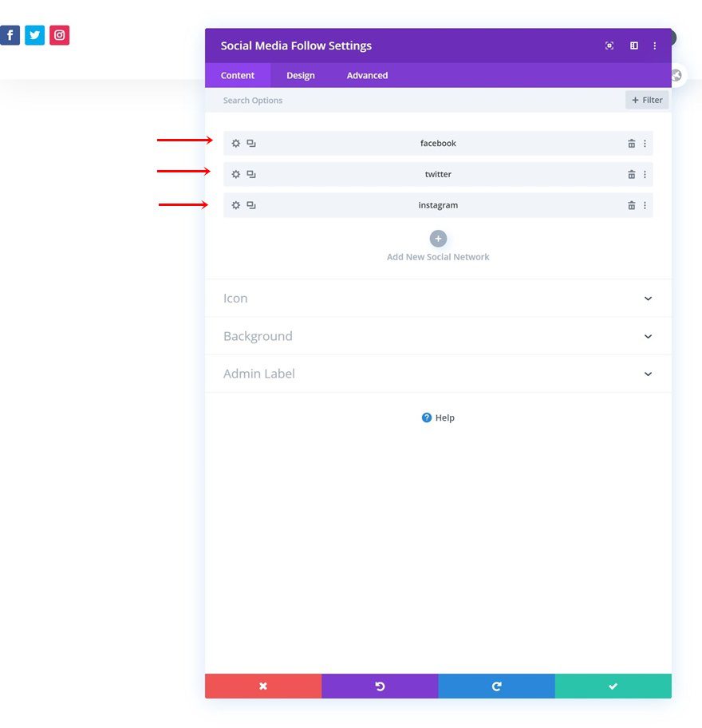Screen dimensions: 702x728
Task: Expand the Background section chevron
Action: (649, 336)
